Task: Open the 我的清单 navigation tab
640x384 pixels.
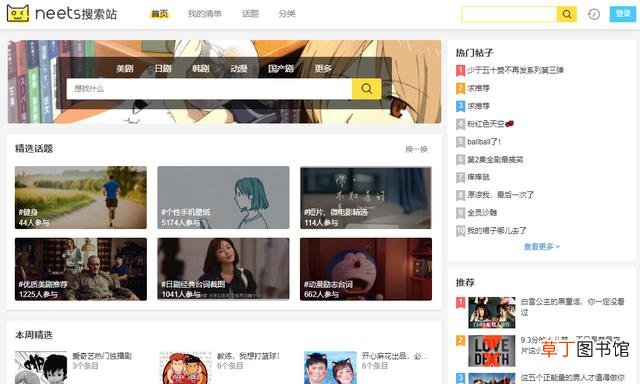Action: (204, 14)
